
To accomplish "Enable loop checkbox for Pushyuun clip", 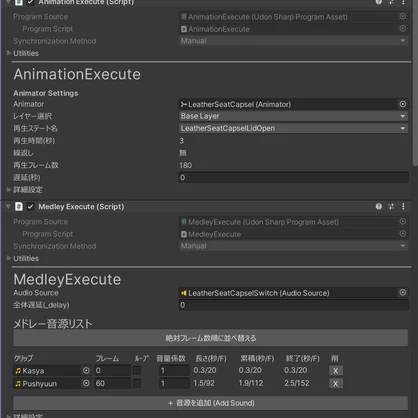I will tap(137, 383).
